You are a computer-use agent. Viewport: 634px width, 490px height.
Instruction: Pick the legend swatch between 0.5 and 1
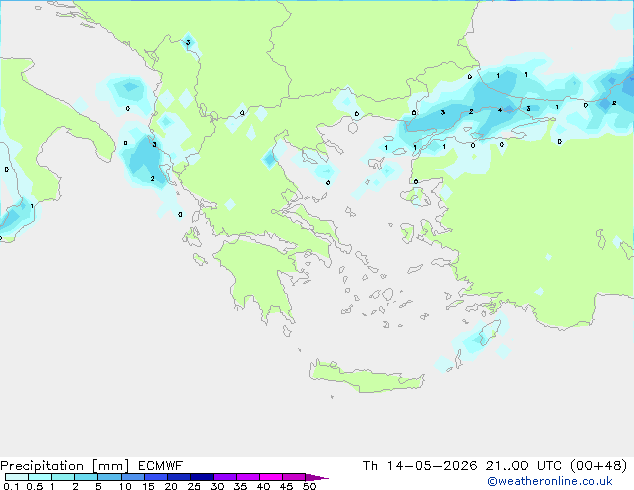[x=40, y=477]
